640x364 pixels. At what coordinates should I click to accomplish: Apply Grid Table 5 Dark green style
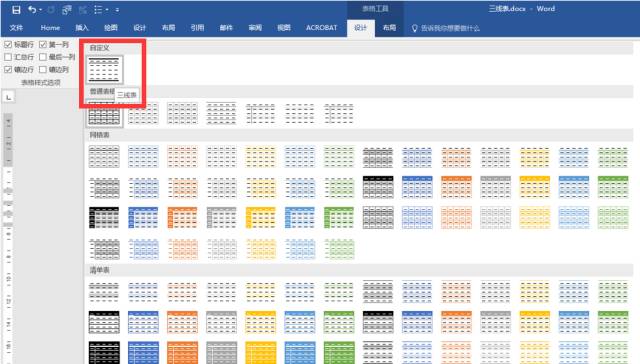coord(339,218)
